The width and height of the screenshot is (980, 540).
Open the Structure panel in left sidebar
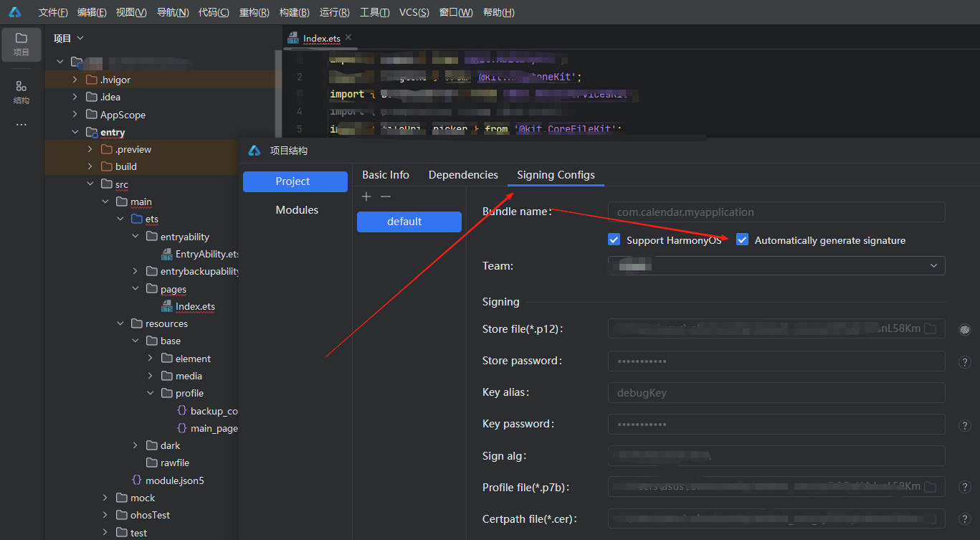pyautogui.click(x=21, y=92)
